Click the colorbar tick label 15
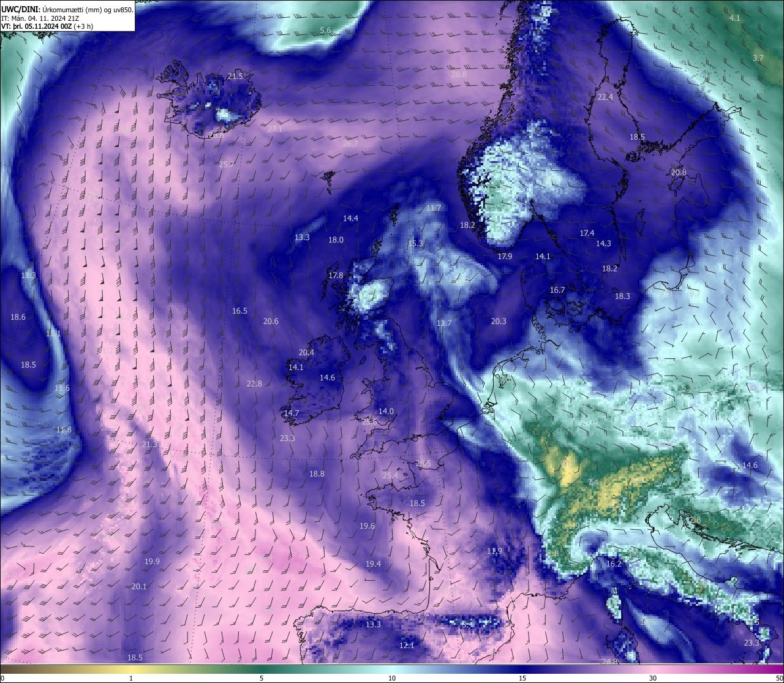 (522, 678)
